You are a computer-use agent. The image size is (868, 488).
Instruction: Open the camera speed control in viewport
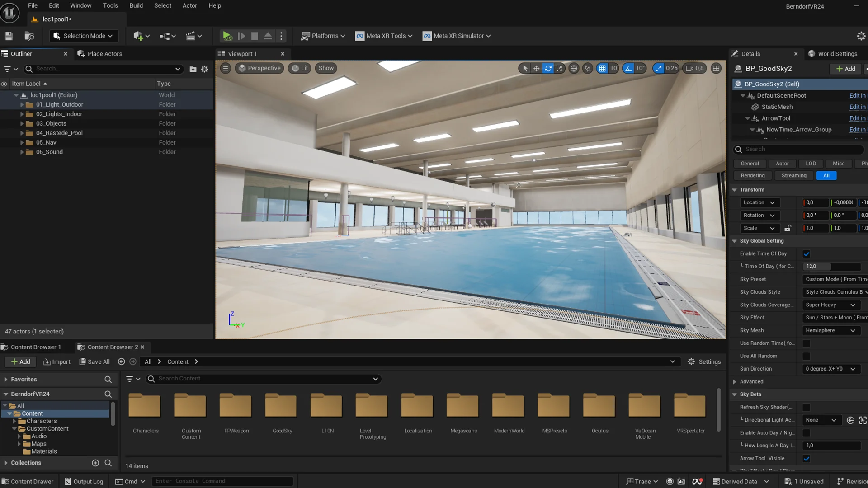[x=694, y=68]
